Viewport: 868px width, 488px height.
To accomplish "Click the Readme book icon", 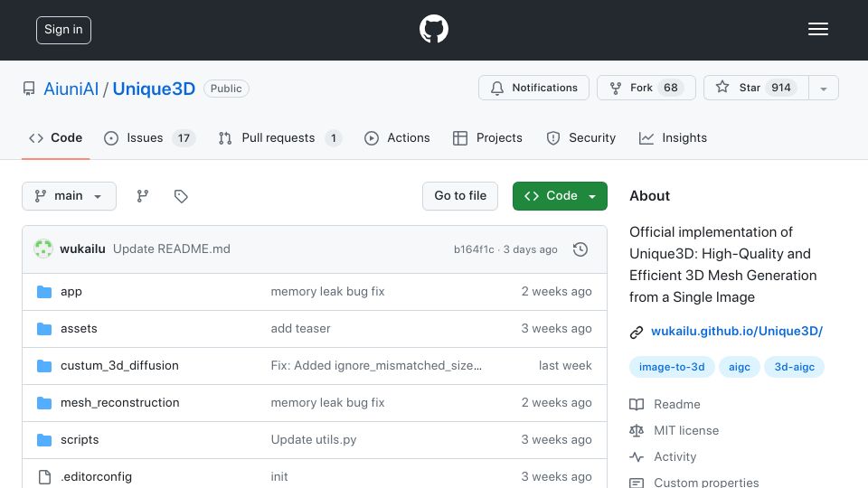I will click(637, 405).
